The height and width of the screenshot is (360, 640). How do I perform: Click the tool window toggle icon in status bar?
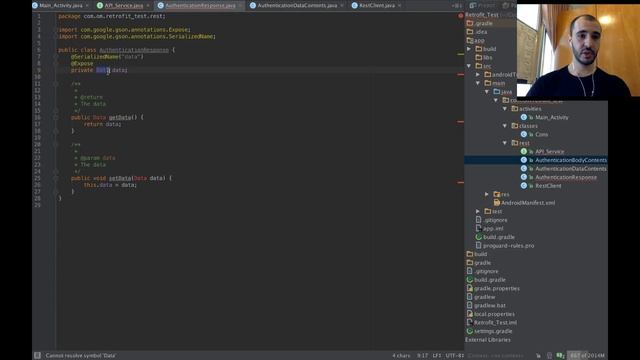pyautogui.click(x=37, y=356)
